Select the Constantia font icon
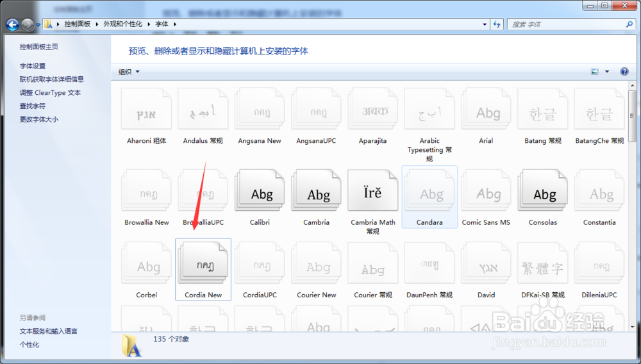Viewport: 641px width, 364px height. click(599, 191)
